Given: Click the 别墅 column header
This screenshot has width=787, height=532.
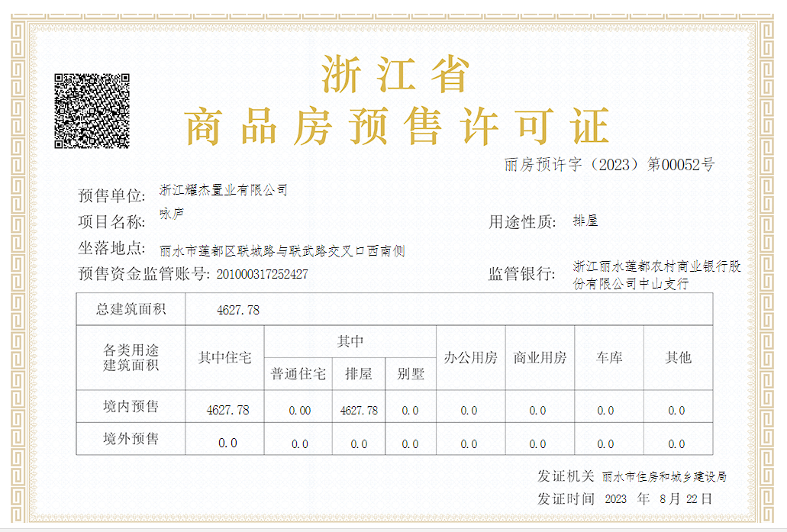Looking at the screenshot, I should point(411,374).
